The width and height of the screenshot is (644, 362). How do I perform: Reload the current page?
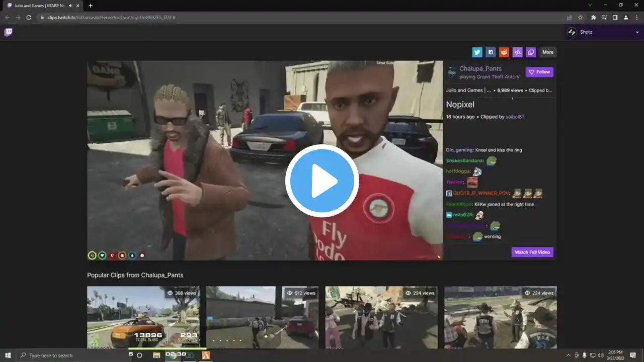(x=29, y=17)
